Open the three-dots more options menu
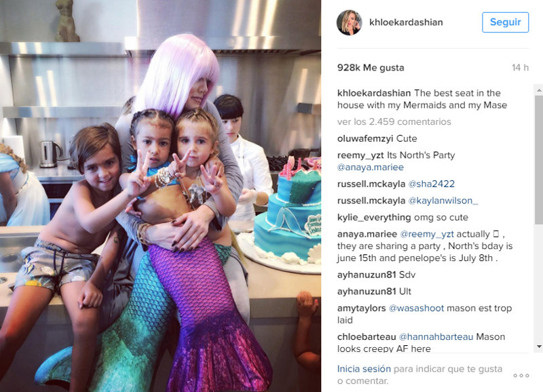This screenshot has height=392, width=543. pyautogui.click(x=521, y=376)
